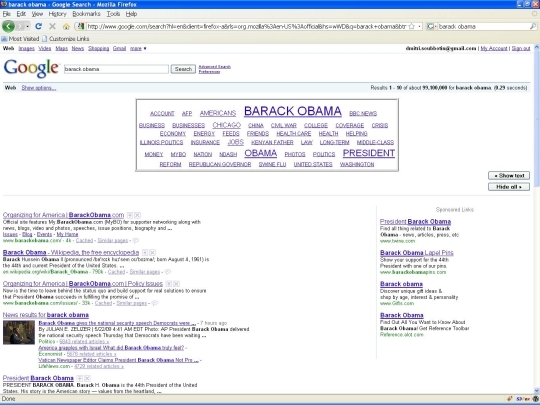540x405 pixels.
Task: Click the Show text button
Action: pos(509,176)
